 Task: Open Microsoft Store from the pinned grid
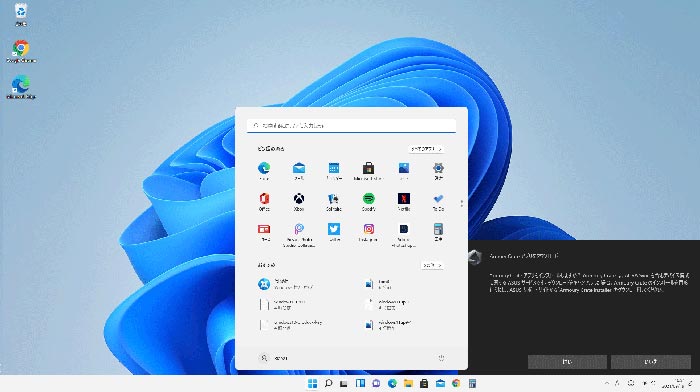[368, 171]
